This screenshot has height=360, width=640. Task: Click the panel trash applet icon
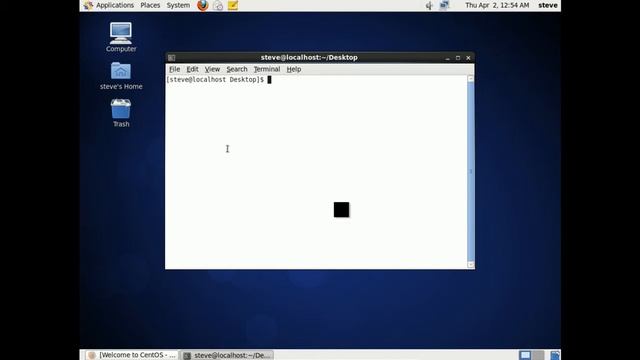point(555,355)
